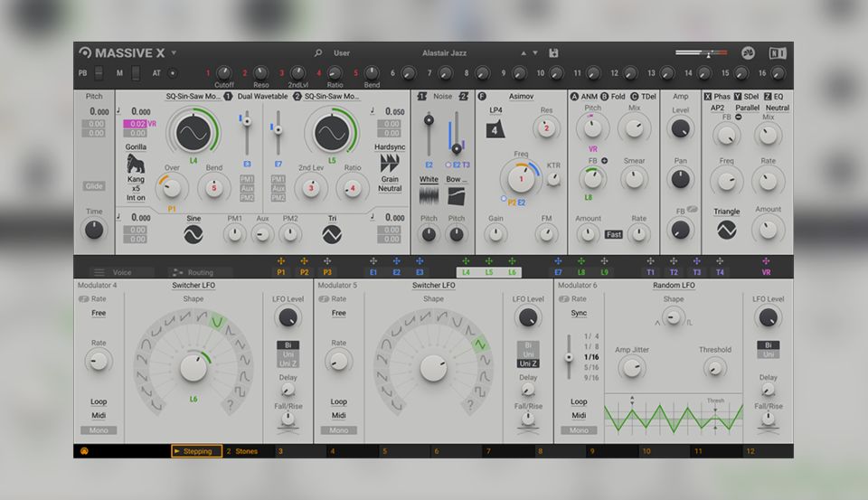Select Uni Z polarity in Modulator 5
868x500 pixels.
tap(528, 363)
